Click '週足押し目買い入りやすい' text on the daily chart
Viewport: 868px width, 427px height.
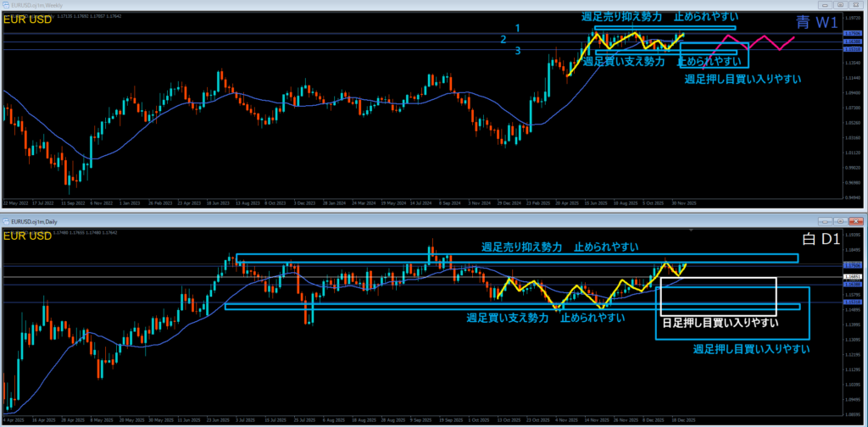(x=751, y=349)
